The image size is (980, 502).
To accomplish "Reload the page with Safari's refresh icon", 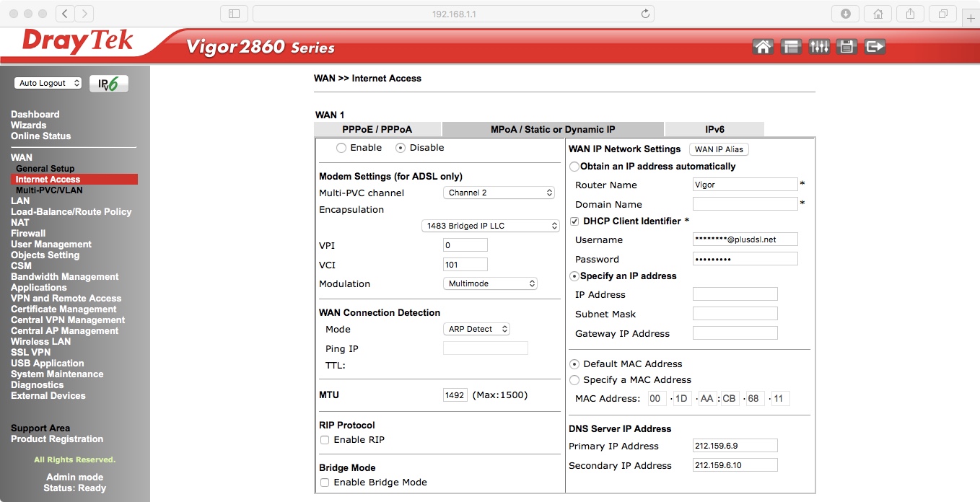I will pyautogui.click(x=644, y=12).
